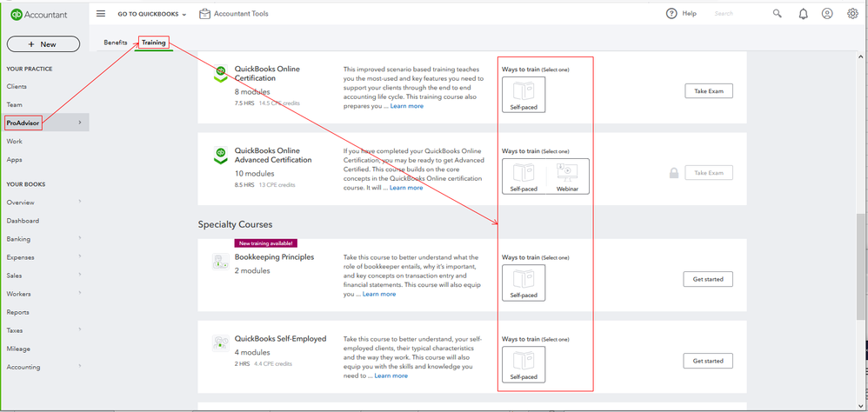The height and width of the screenshot is (412, 868).
Task: Select Webinar option for Advanced Certification
Action: pyautogui.click(x=567, y=176)
